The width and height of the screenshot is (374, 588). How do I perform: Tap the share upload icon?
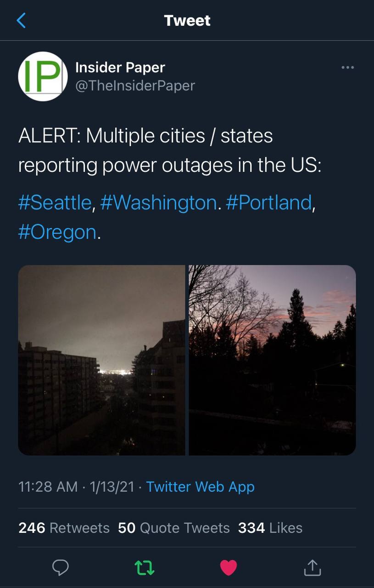312,568
